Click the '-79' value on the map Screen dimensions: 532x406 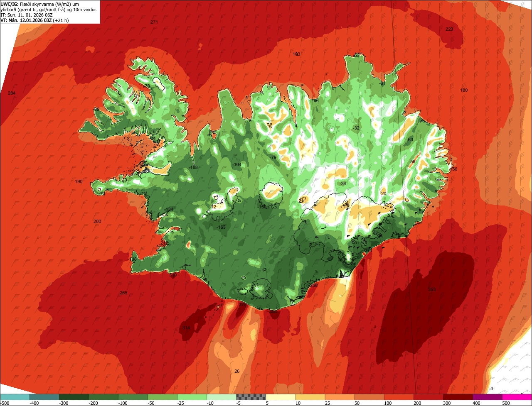point(273,158)
